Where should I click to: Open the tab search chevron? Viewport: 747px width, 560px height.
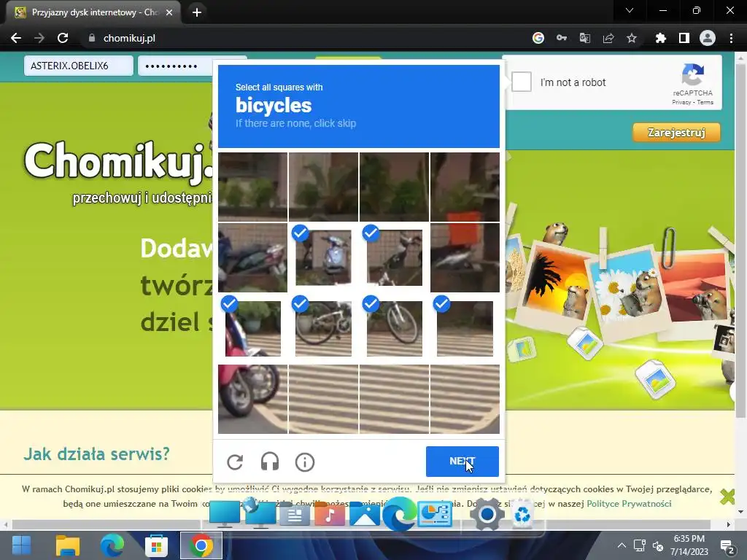coord(630,10)
